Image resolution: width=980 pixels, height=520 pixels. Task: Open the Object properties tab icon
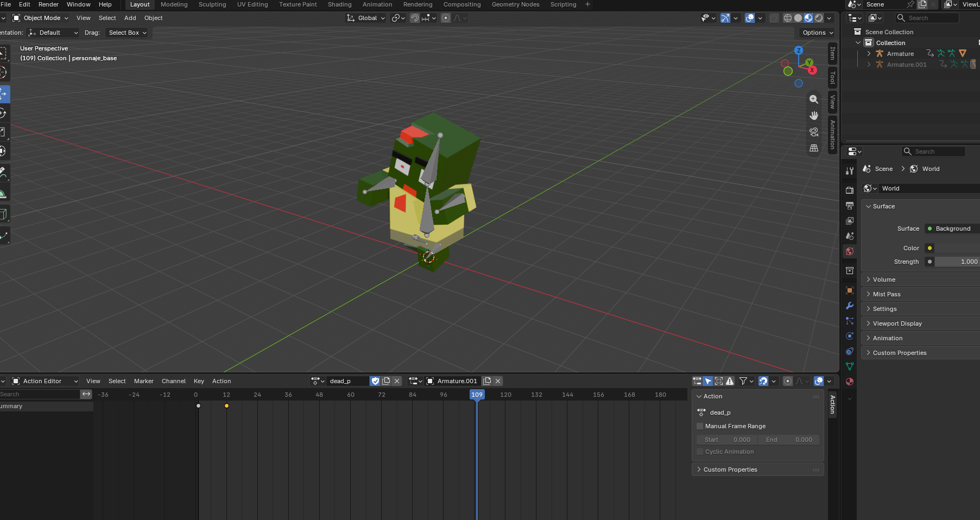coord(850,290)
